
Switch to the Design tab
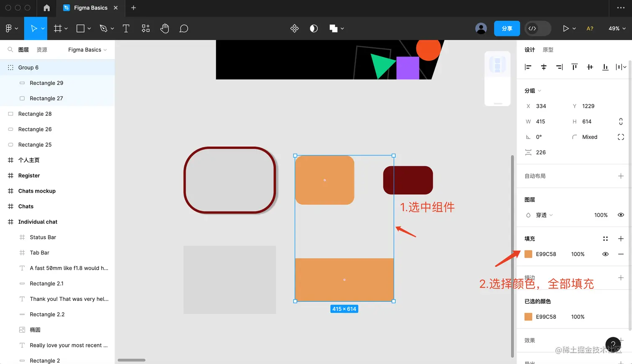530,50
